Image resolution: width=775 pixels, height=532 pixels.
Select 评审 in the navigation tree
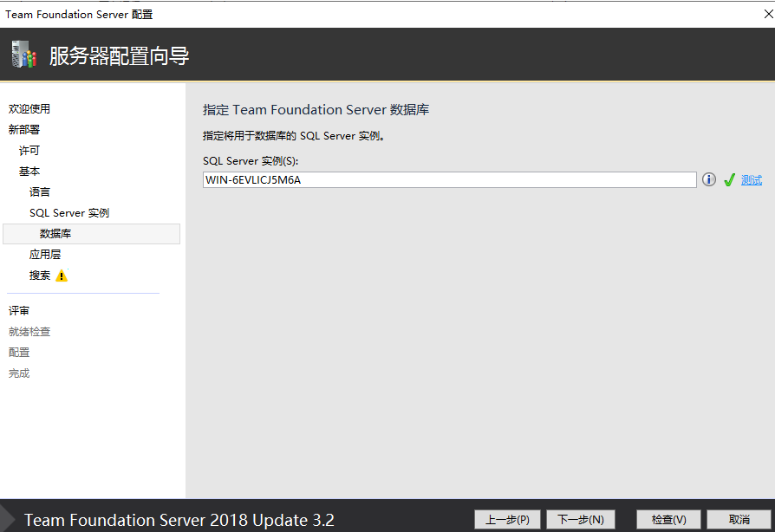click(x=19, y=311)
